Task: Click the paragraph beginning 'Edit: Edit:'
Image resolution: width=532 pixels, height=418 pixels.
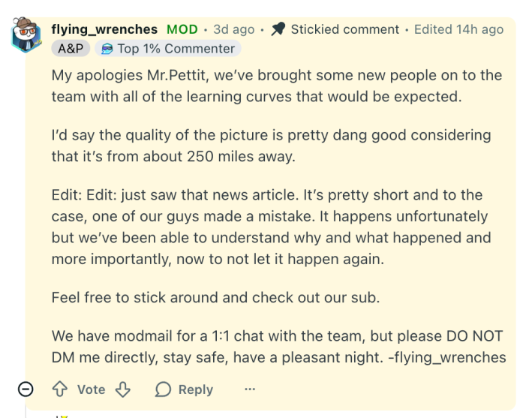Action: 270,227
